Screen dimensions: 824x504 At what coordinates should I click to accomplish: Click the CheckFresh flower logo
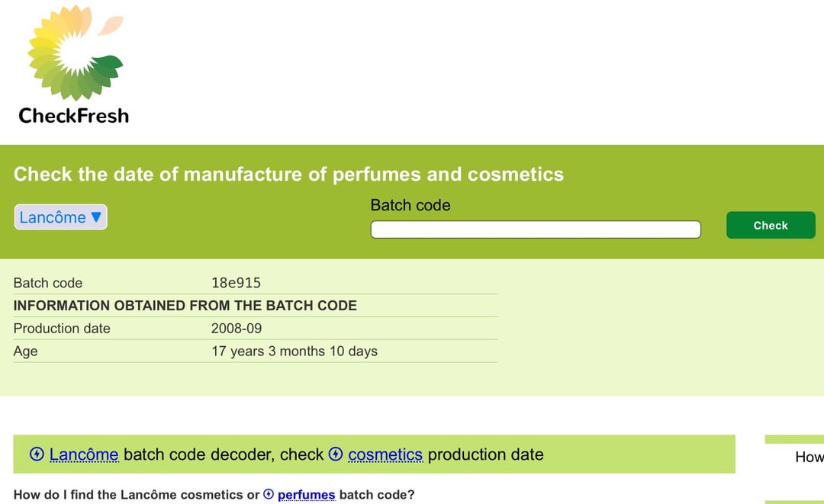pyautogui.click(x=75, y=52)
